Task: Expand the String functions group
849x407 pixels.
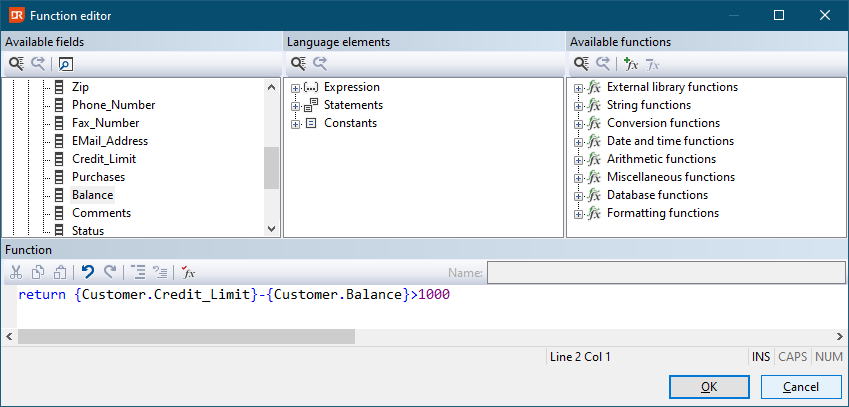Action: pos(578,106)
